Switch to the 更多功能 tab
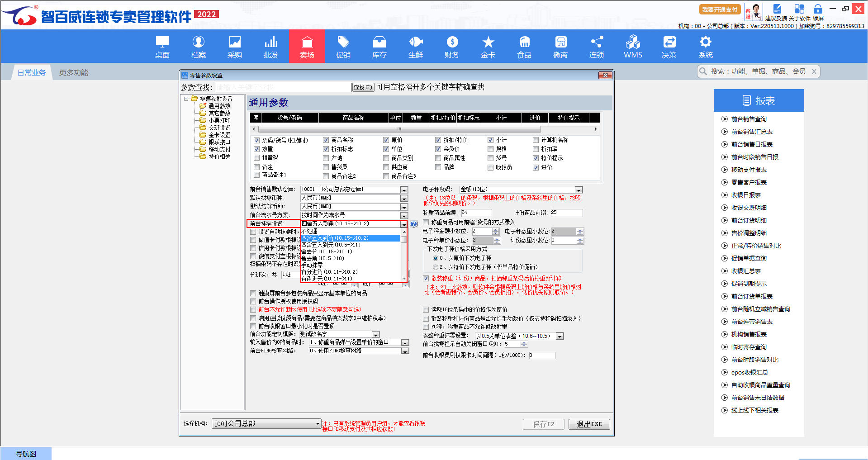 click(74, 73)
